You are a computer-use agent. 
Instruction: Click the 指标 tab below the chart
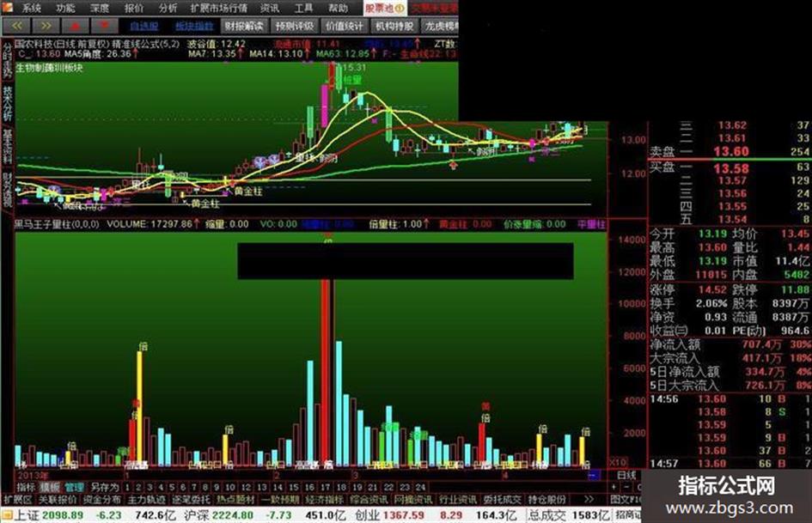tap(26, 487)
